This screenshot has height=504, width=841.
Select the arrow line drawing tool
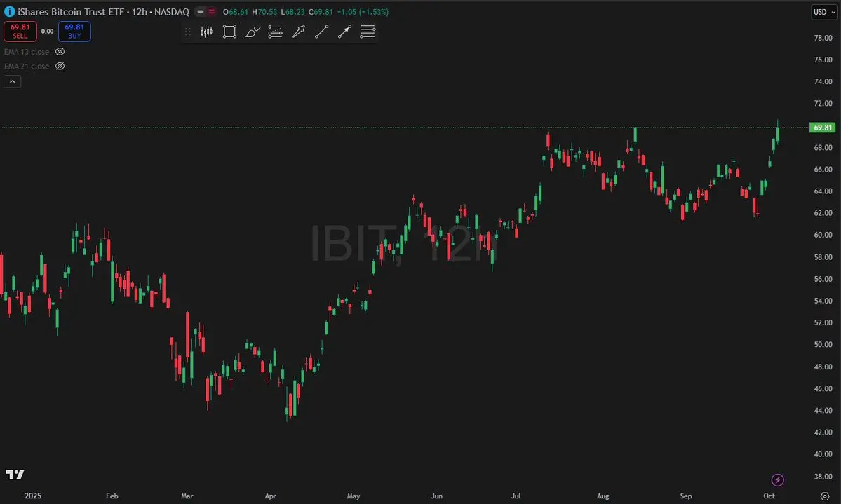click(344, 32)
